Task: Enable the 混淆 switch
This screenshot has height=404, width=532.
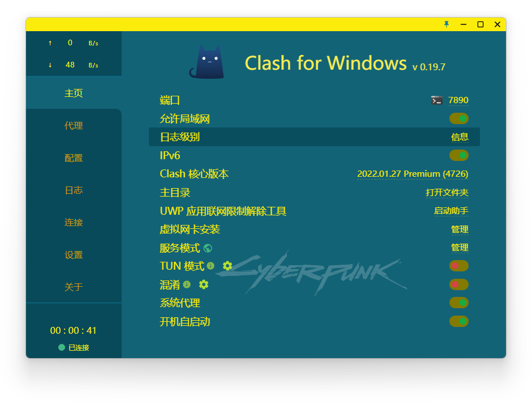Action: point(459,284)
